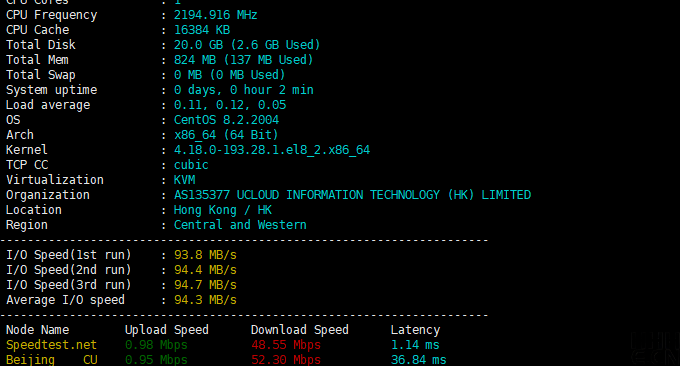680x366 pixels.
Task: Click the TCP CC label
Action: pyautogui.click(x=27, y=165)
